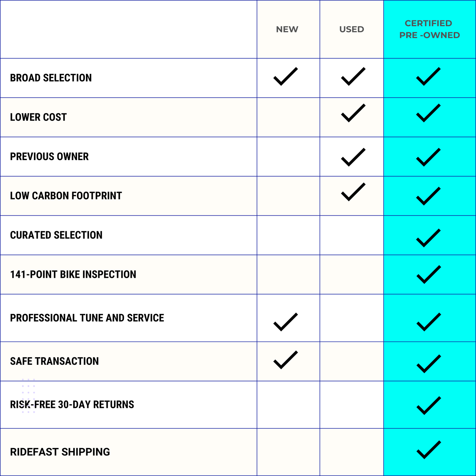Select the USED column header
The image size is (476, 476).
(x=352, y=29)
